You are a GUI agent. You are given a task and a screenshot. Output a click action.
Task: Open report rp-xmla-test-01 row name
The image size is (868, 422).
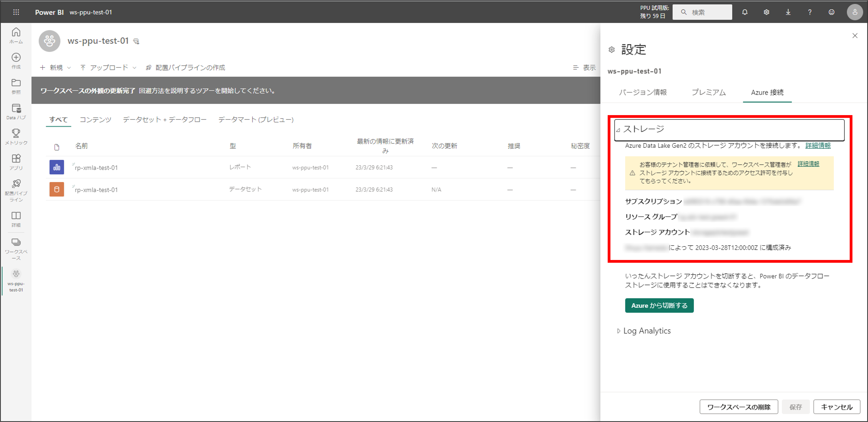pos(96,168)
